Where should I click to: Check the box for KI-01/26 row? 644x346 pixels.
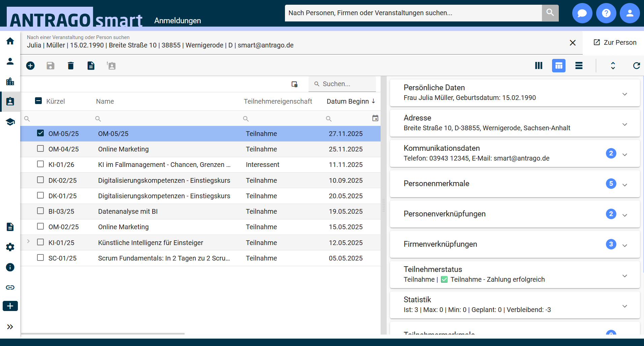click(40, 164)
